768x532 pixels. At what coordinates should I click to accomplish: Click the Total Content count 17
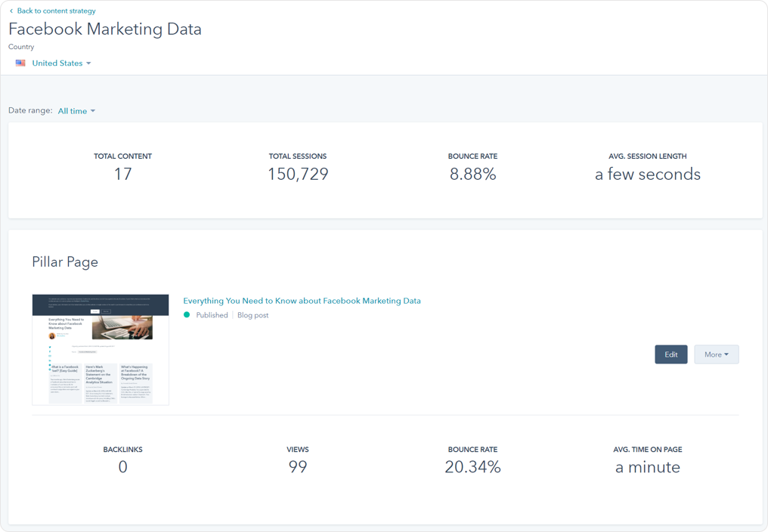122,175
